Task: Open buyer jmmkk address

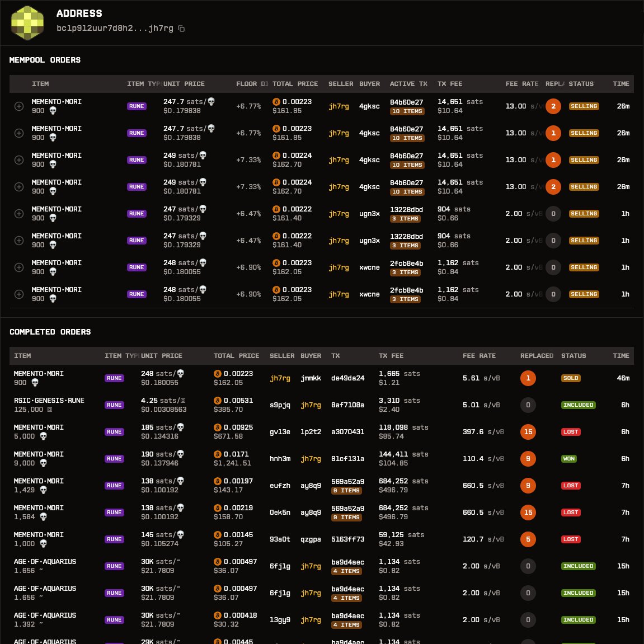Action: pyautogui.click(x=311, y=378)
